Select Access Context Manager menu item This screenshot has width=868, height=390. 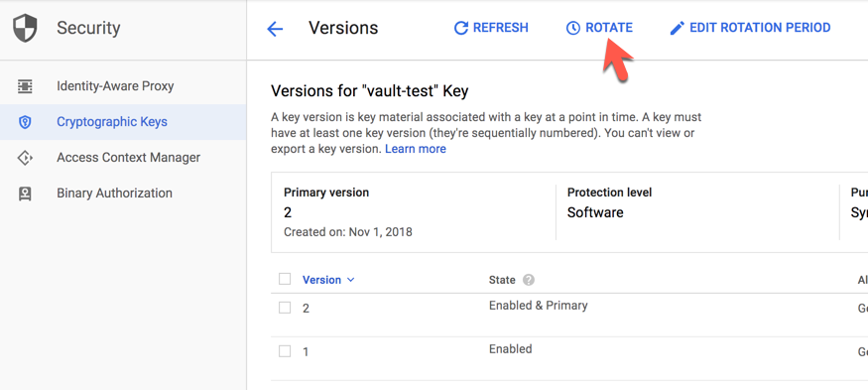128,158
